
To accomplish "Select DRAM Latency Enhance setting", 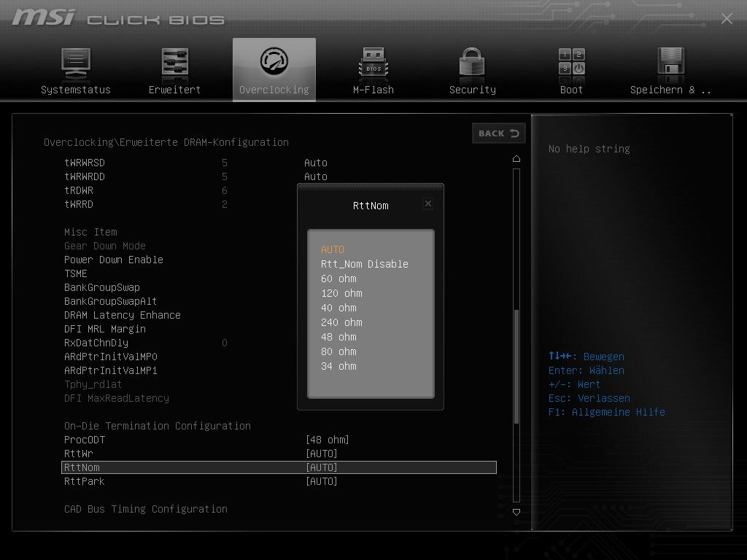I will click(x=123, y=315).
